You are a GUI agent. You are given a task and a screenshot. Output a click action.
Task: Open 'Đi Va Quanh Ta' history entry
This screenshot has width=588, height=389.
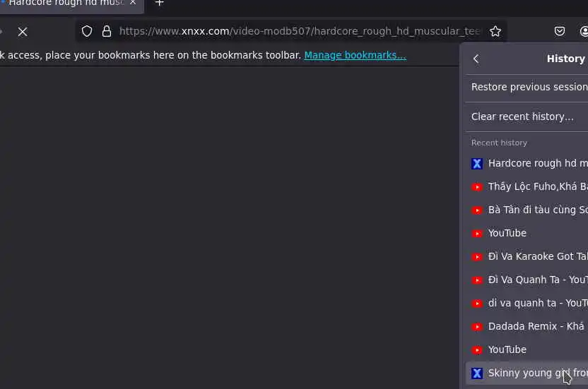[x=527, y=280]
